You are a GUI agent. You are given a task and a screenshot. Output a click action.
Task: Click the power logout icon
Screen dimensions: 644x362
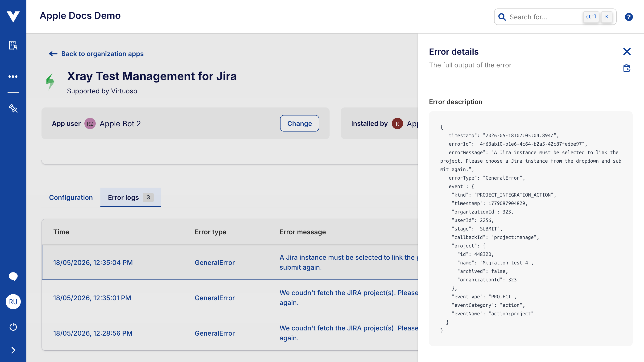tap(13, 327)
